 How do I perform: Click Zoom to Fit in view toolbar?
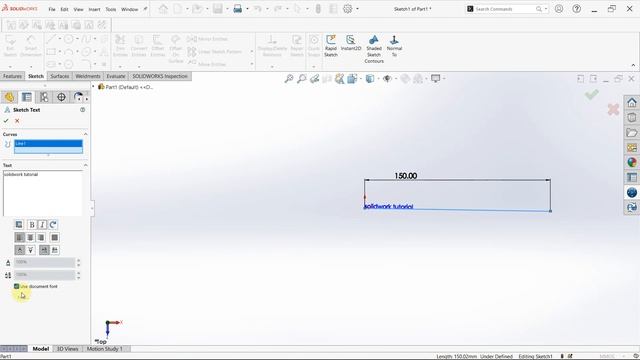pos(289,78)
